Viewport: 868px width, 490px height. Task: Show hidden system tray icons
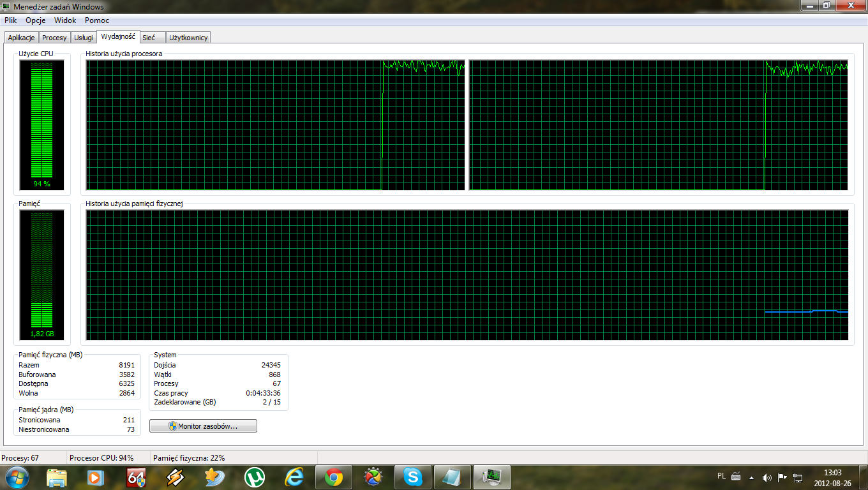[752, 477]
